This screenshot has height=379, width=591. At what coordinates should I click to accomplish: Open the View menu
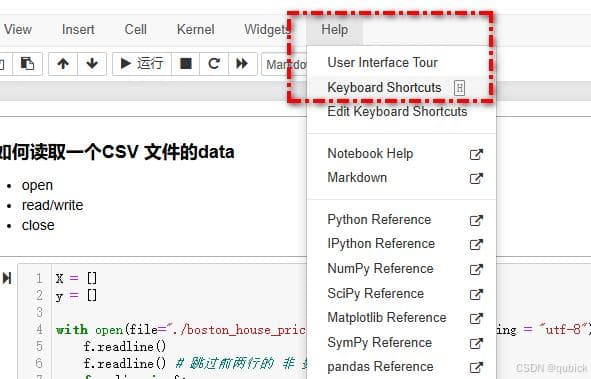coord(18,29)
